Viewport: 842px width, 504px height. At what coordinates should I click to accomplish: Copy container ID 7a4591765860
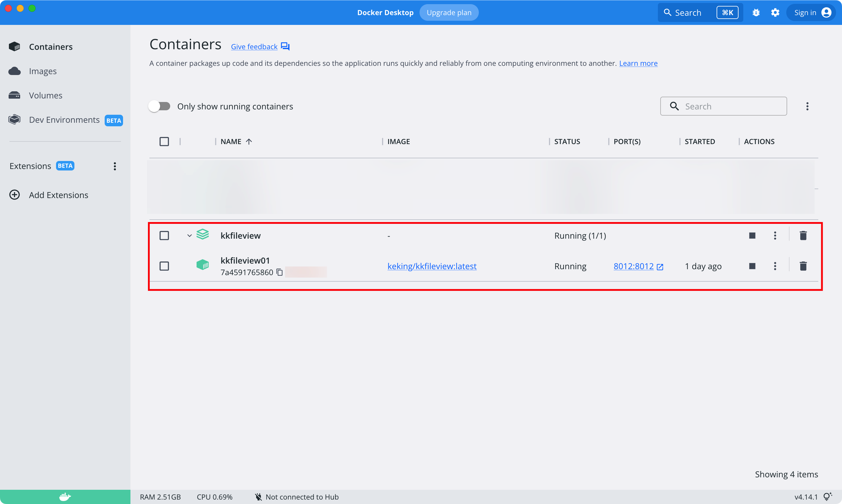click(x=280, y=272)
